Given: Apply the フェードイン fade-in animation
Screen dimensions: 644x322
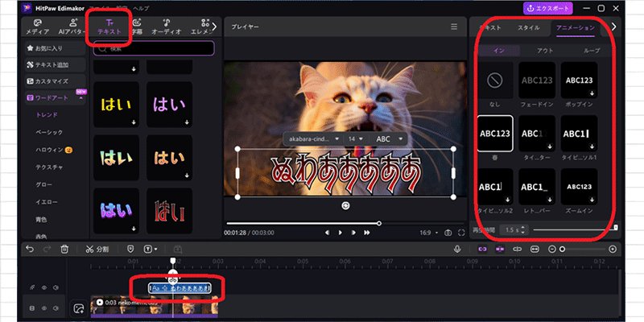Looking at the screenshot, I should pos(537,80).
